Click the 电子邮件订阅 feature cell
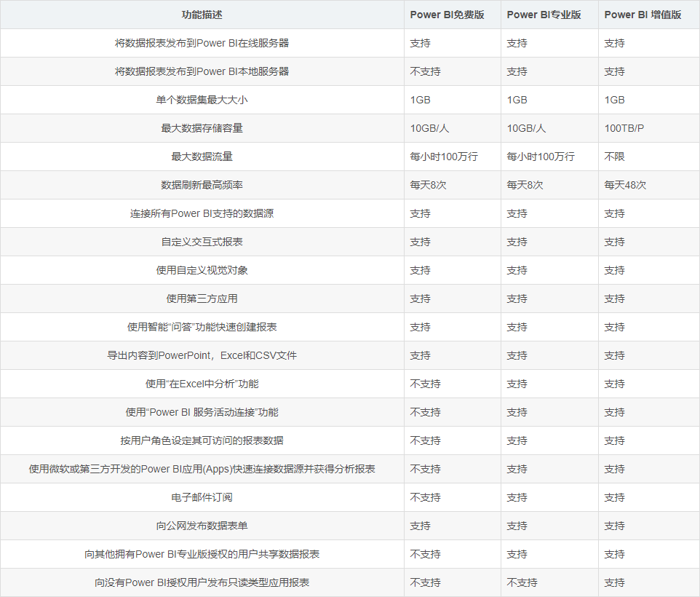The width and height of the screenshot is (700, 597). pos(202,497)
